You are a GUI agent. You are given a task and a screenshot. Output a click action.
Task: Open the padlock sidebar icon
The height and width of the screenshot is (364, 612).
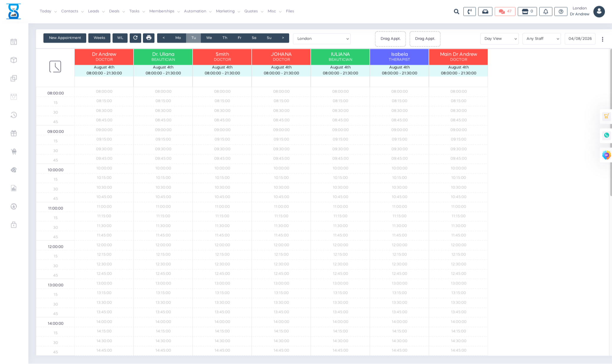[14, 225]
